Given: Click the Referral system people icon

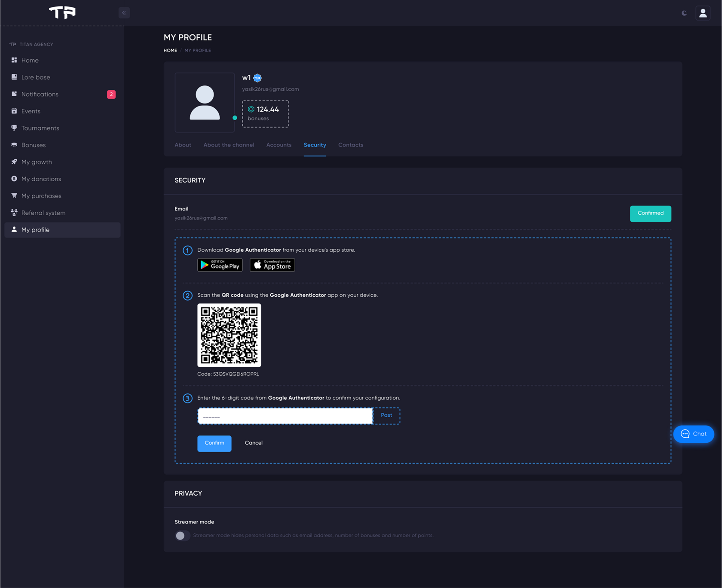Looking at the screenshot, I should coord(14,213).
